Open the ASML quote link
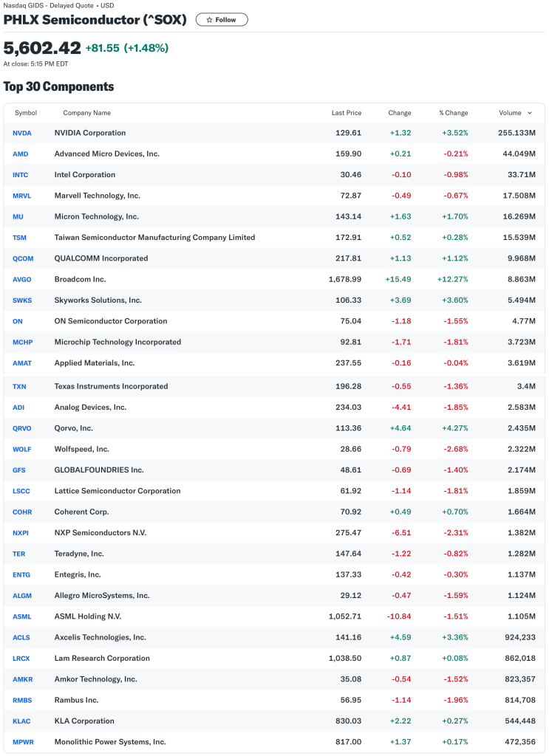Viewport: 549px width, 756px height. [21, 616]
